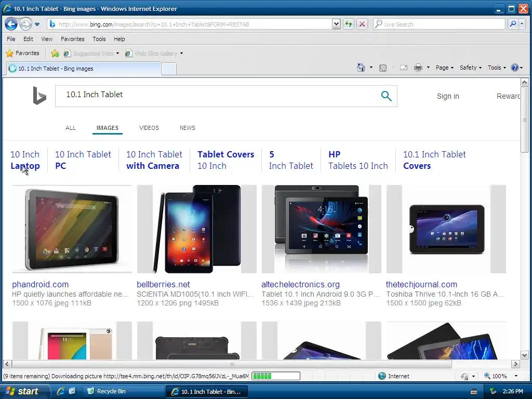
Task: Click the thetechjournal.com link
Action: (x=421, y=284)
